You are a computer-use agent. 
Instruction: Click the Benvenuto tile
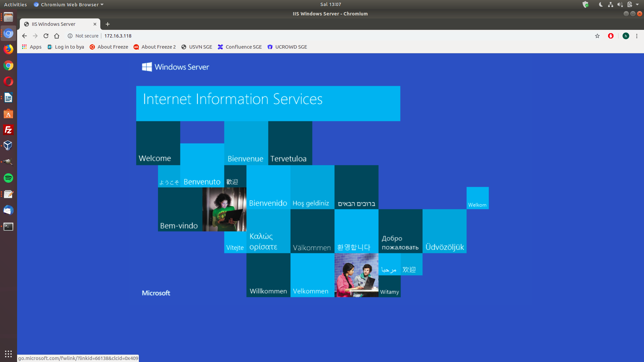tap(202, 165)
